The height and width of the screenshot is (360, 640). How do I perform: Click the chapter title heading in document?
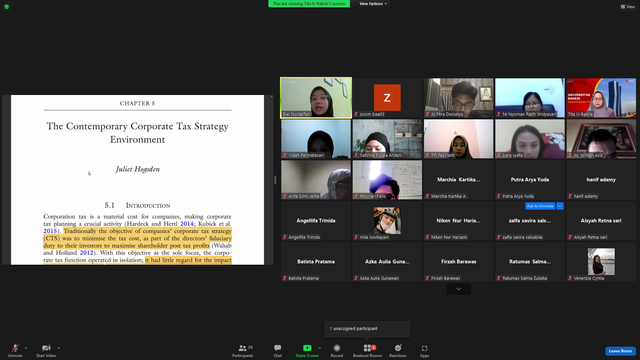pyautogui.click(x=137, y=133)
